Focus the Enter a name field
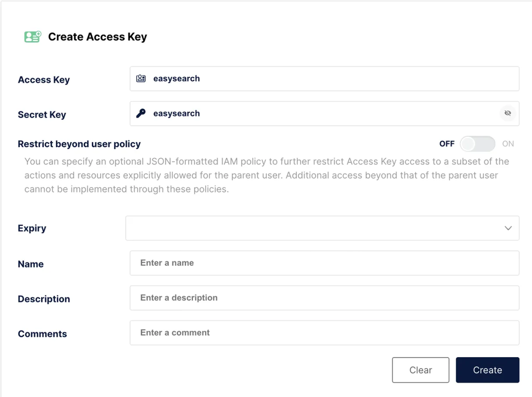532x397 pixels. coord(324,263)
